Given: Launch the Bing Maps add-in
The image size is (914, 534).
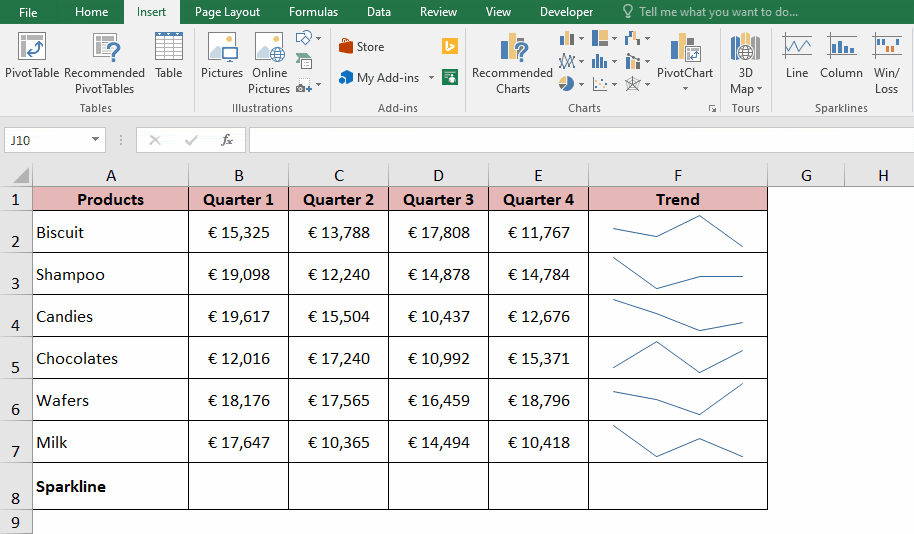Looking at the screenshot, I should coord(450,46).
